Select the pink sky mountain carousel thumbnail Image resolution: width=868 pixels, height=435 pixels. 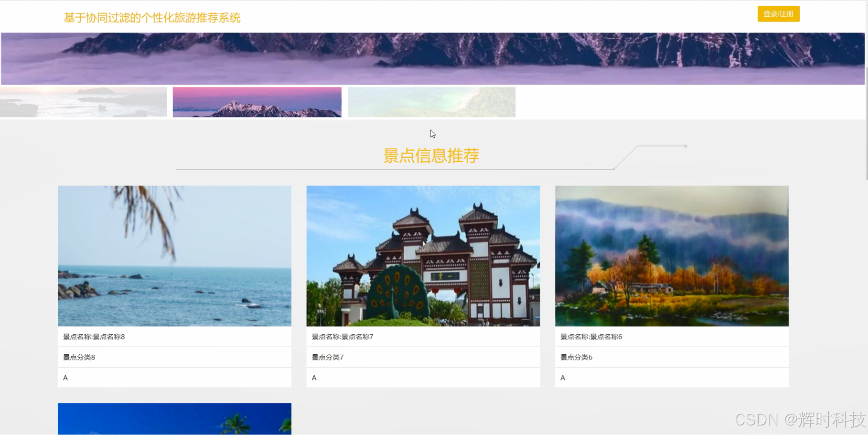pyautogui.click(x=257, y=102)
